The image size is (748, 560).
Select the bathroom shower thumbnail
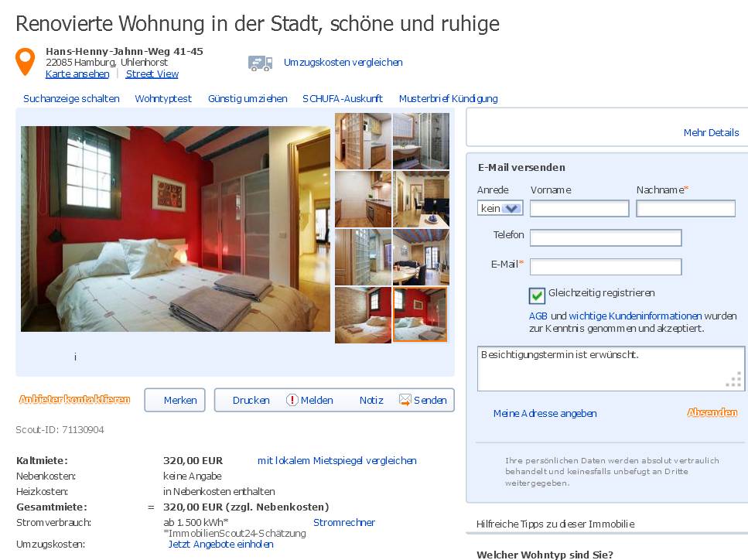point(421,142)
